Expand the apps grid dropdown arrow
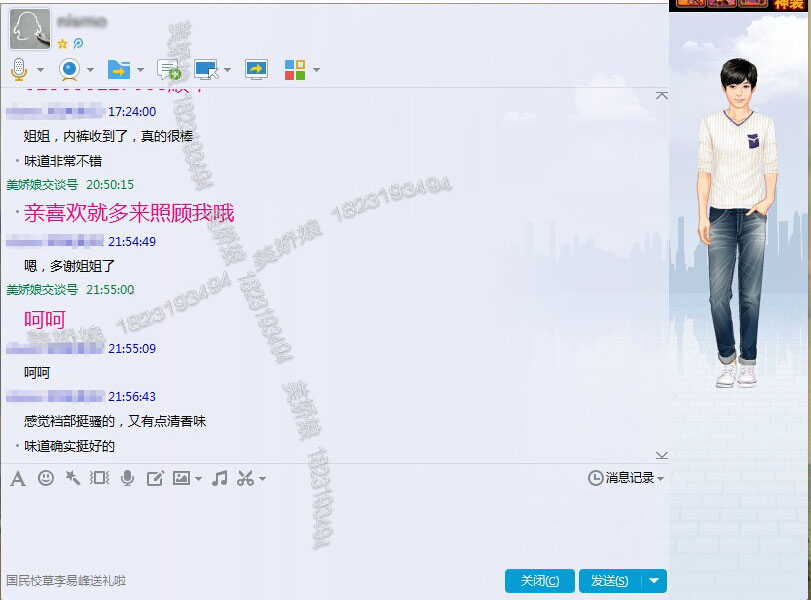 [x=316, y=71]
